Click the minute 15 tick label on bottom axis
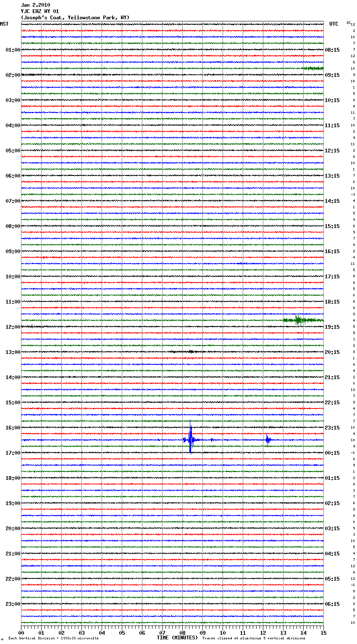This screenshot has height=644, width=357. point(323,633)
